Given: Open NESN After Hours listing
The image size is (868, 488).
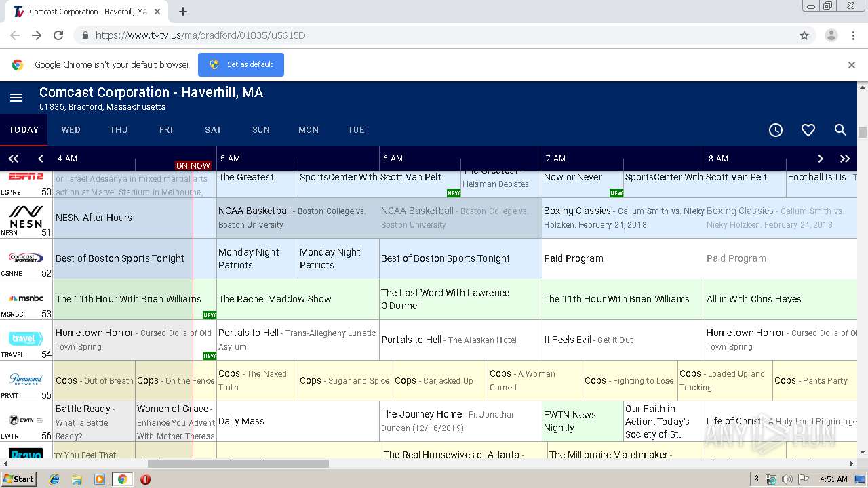Looking at the screenshot, I should point(135,218).
